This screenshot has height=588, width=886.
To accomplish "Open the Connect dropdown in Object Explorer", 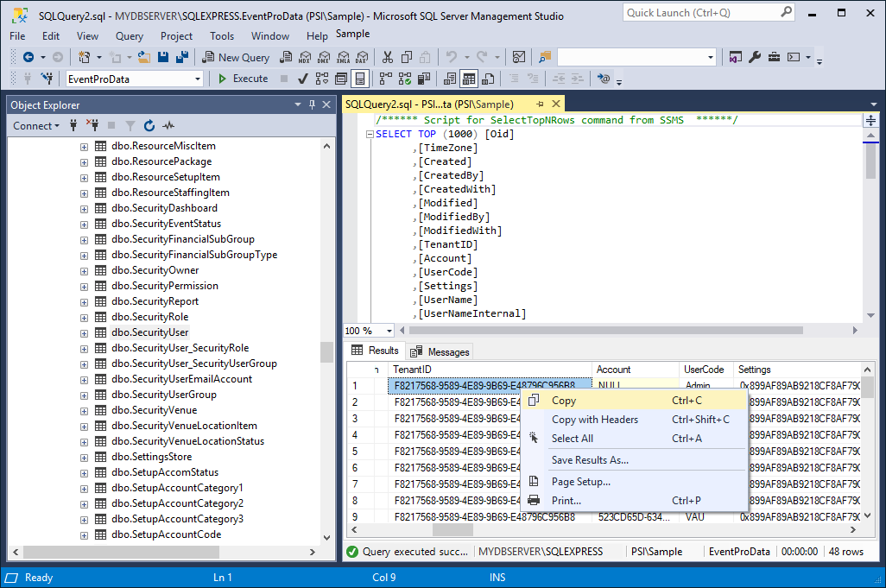I will pos(36,125).
